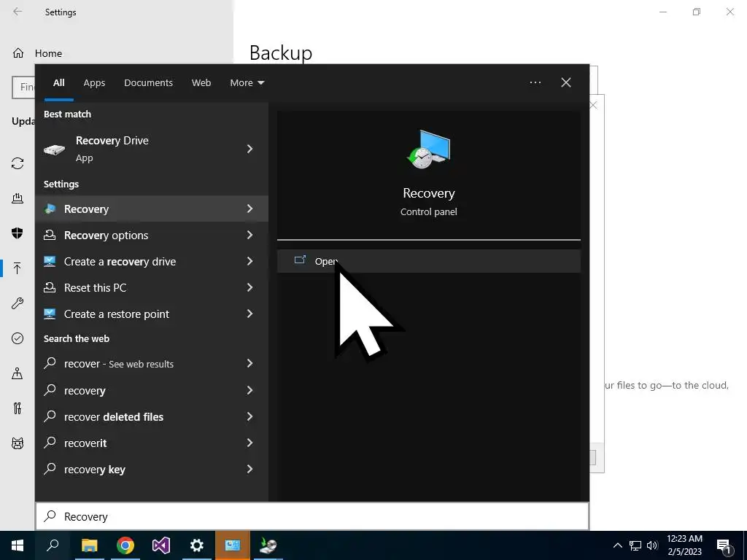The image size is (747, 560).
Task: Click the Recovery options person icon
Action: 50,235
